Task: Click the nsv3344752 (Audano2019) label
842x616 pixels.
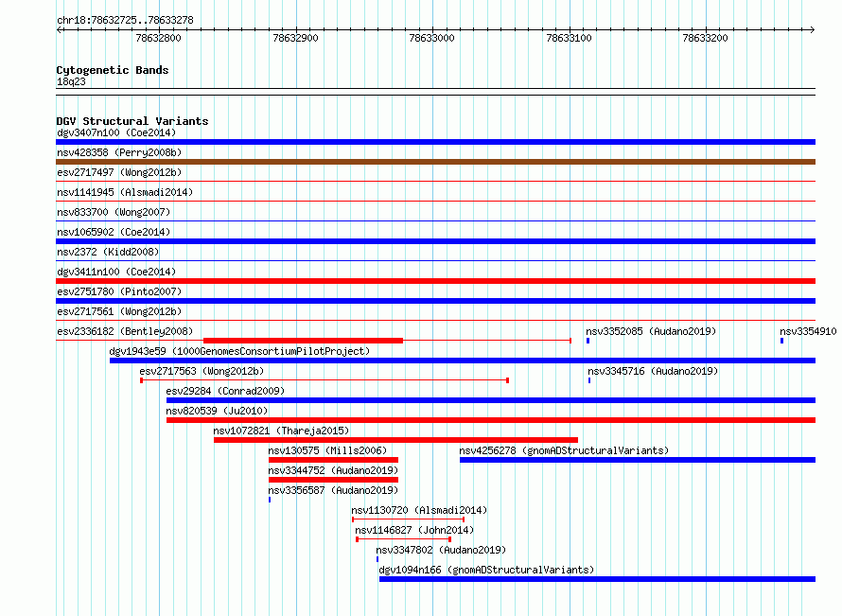Action: pos(333,470)
